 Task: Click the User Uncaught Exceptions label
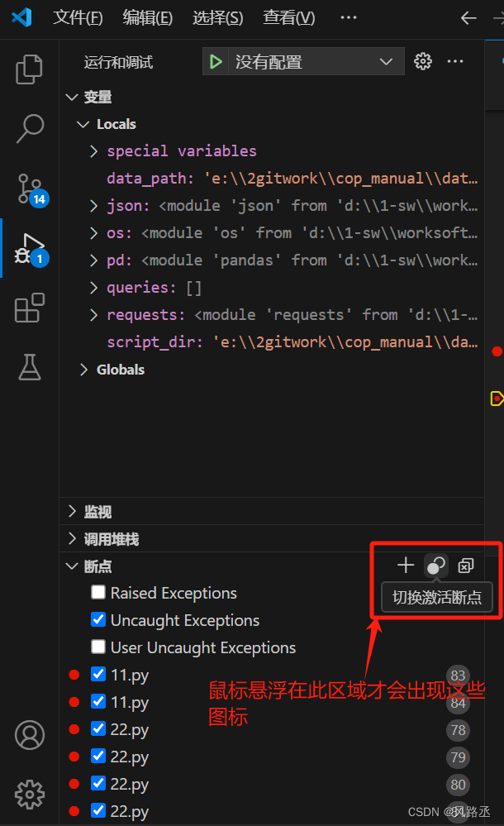[203, 647]
